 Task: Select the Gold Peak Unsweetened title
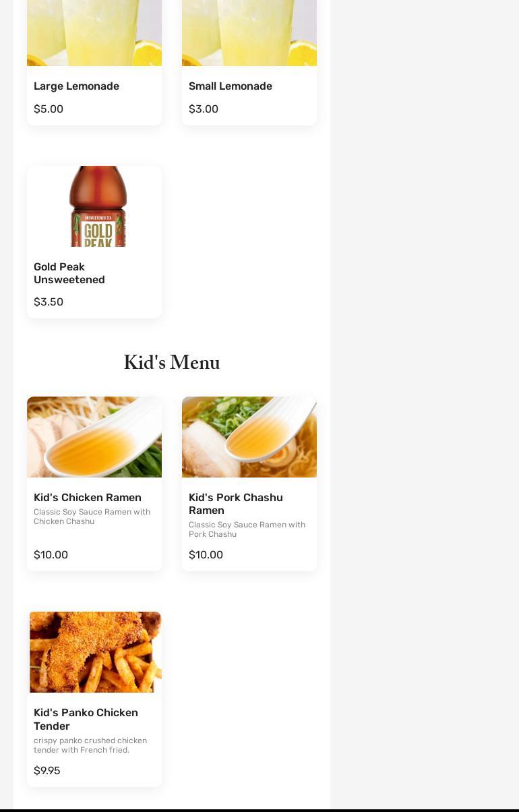[x=69, y=273]
